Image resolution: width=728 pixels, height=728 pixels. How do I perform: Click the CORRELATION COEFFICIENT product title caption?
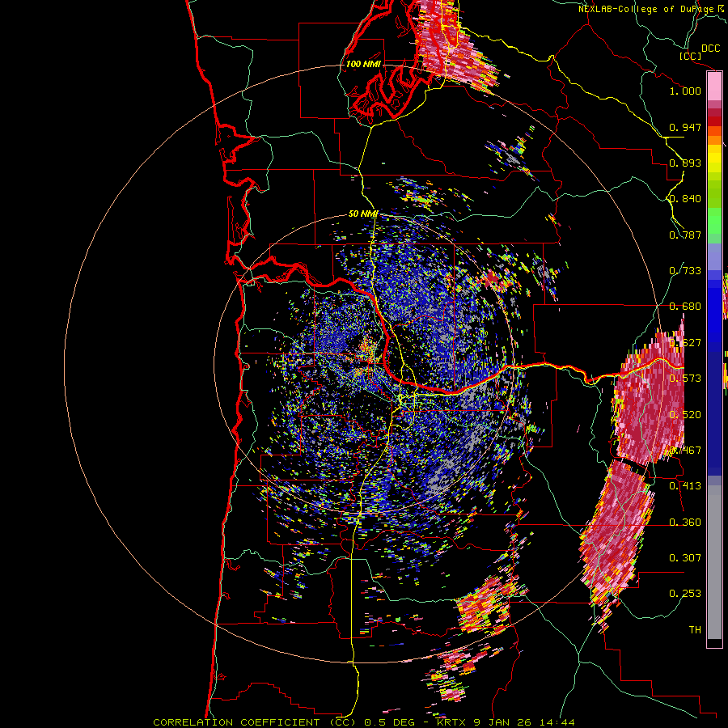(363, 722)
